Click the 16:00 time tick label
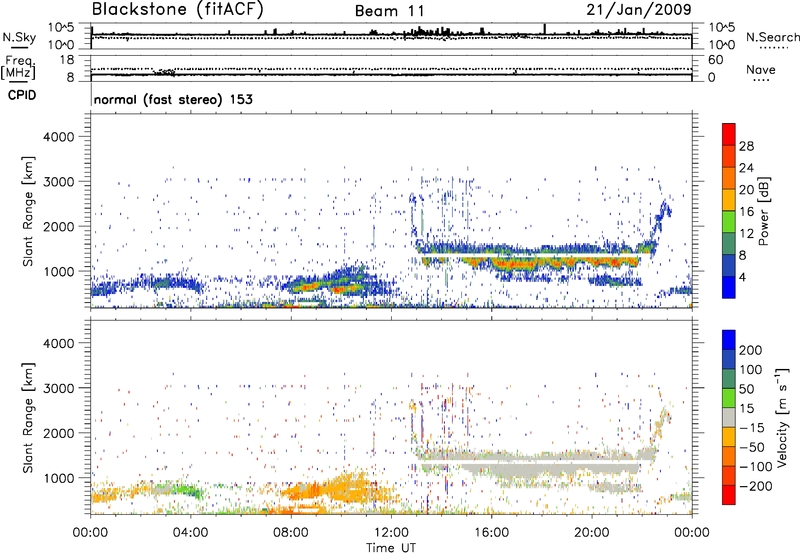The height and width of the screenshot is (554, 800). coord(491,533)
